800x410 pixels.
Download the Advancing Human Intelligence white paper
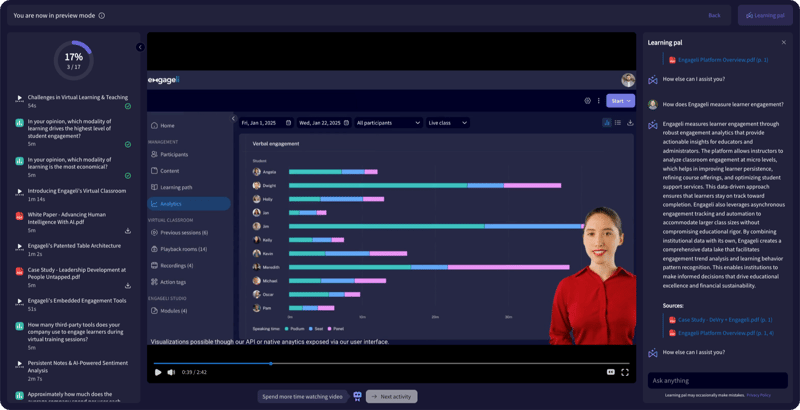click(128, 230)
